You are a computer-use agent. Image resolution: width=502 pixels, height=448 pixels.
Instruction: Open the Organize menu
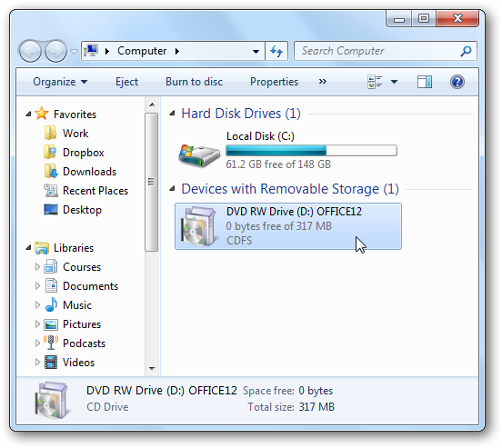60,82
